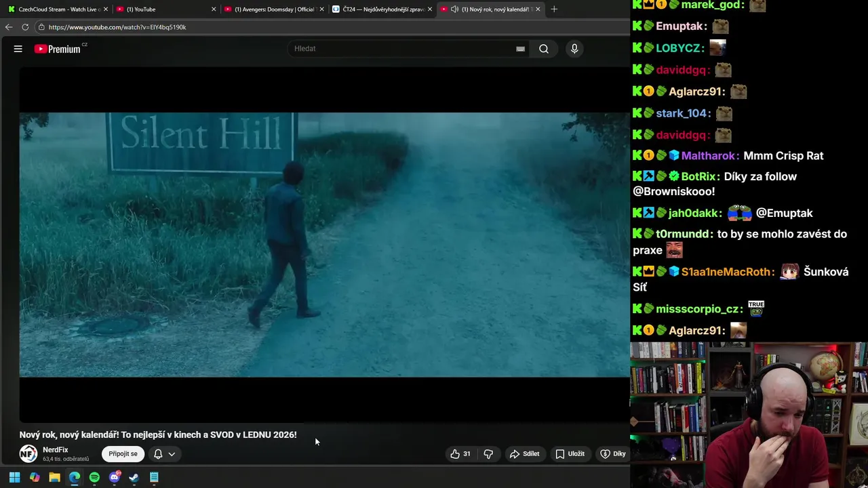Viewport: 868px width, 488px height.
Task: Click the video title Nový rok, nový kalendář
Action: [158, 434]
